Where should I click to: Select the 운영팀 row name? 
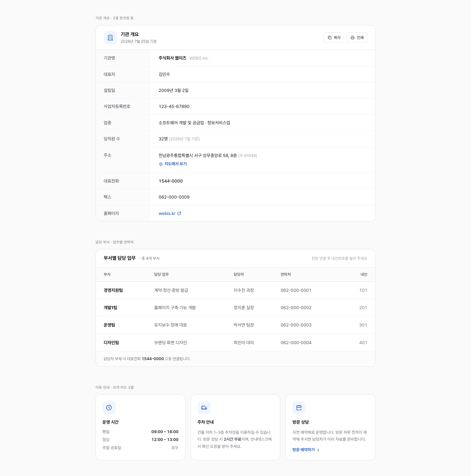pos(109,325)
